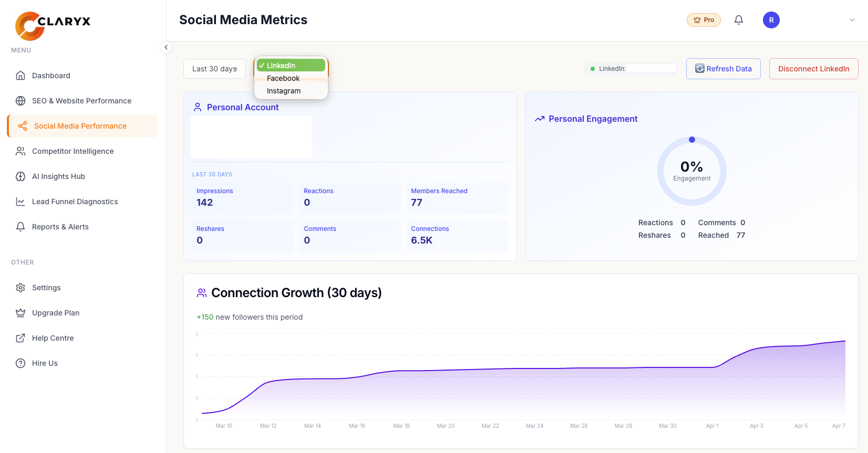Image resolution: width=868 pixels, height=453 pixels.
Task: Go to Competitor Intelligence menu item
Action: (73, 151)
